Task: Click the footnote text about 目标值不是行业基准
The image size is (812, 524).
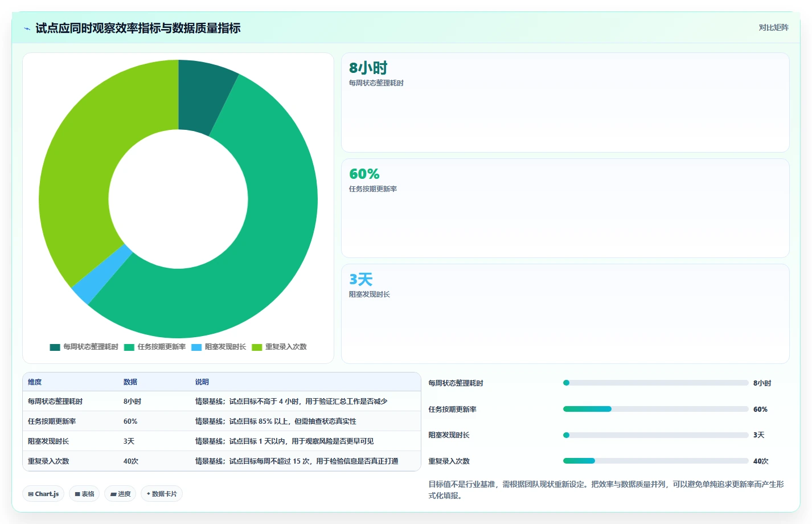Action: 606,490
